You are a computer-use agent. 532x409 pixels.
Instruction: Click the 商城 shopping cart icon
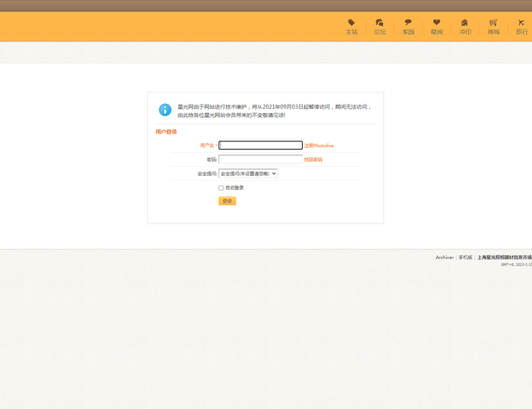coord(494,23)
